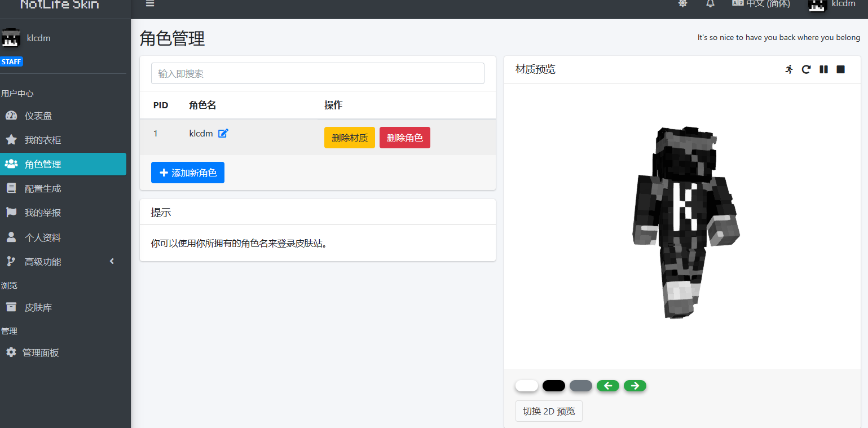Open the notifications bell
868x428 pixels.
(x=710, y=3)
